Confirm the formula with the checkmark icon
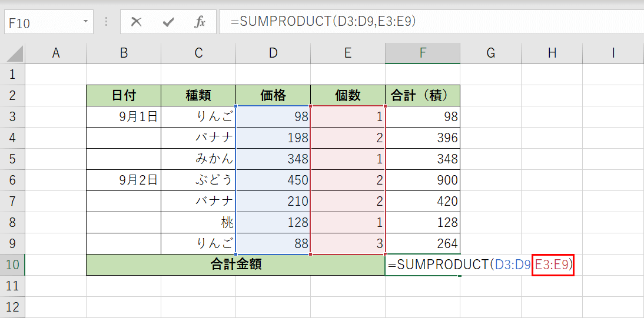The image size is (644, 318). 168,22
